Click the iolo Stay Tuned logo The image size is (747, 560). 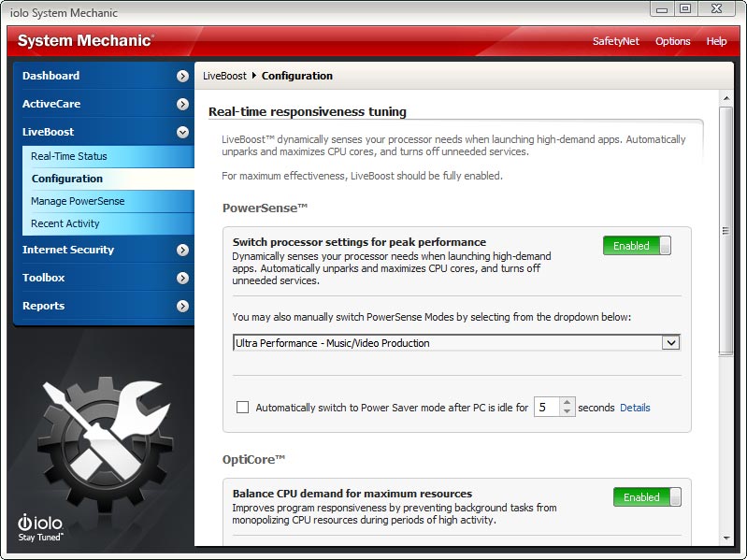coord(40,527)
